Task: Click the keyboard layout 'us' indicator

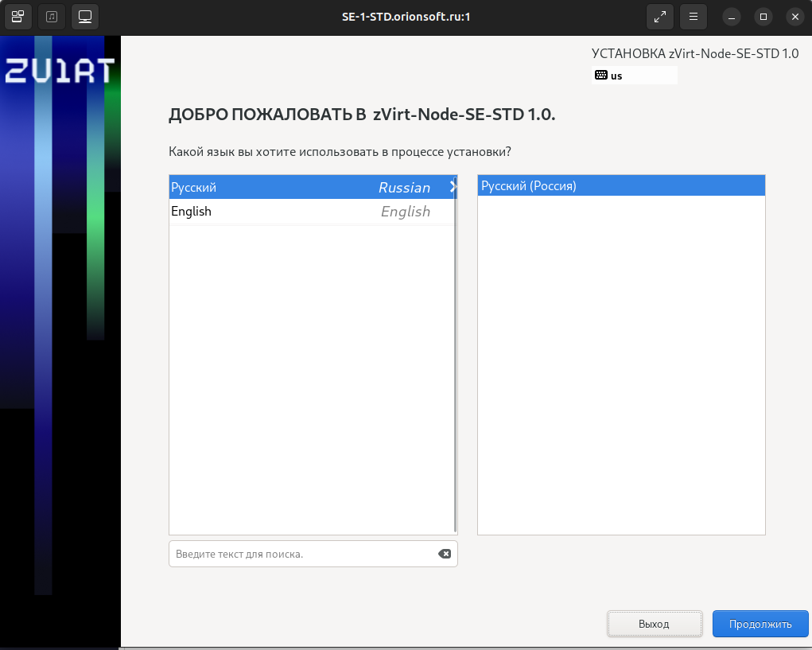Action: pyautogui.click(x=635, y=76)
